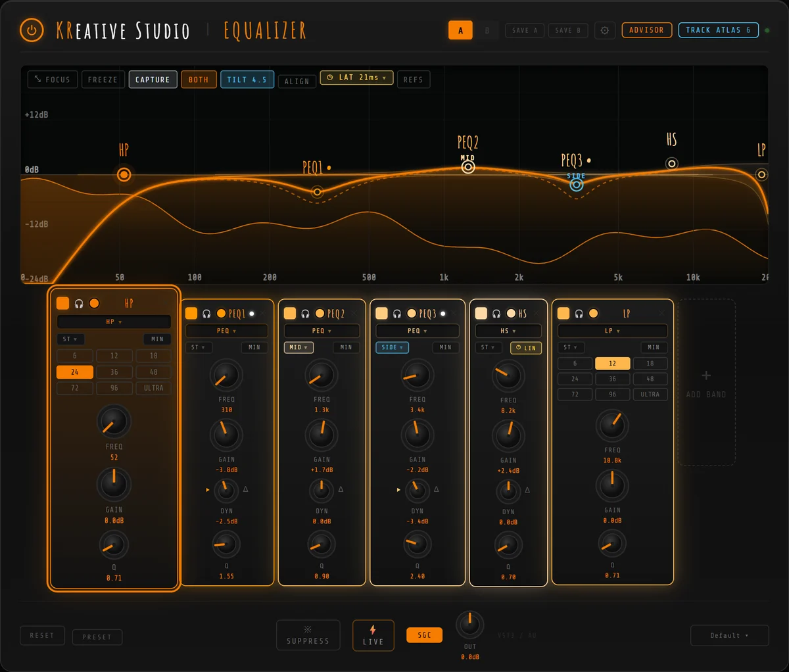Solo PEQ2 band via headphones icon

[x=305, y=314]
